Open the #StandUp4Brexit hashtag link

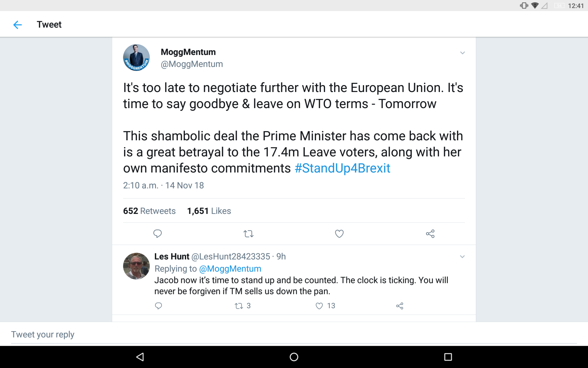pos(343,168)
